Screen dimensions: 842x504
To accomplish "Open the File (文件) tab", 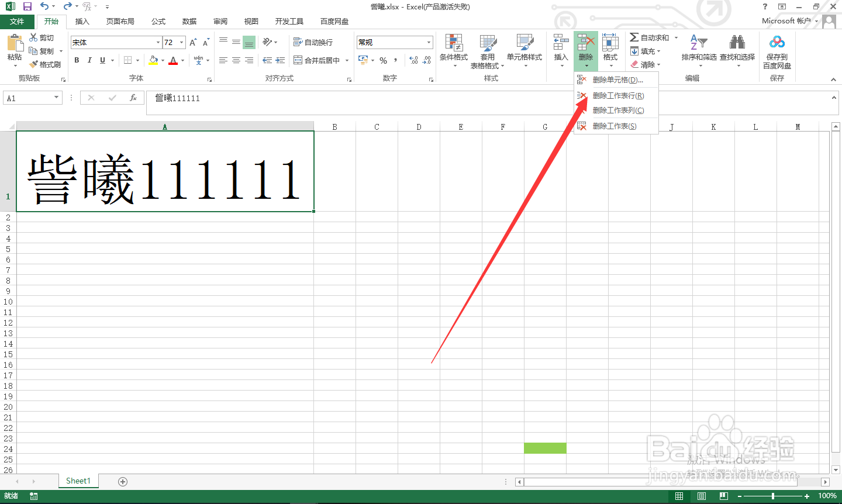I will (17, 22).
